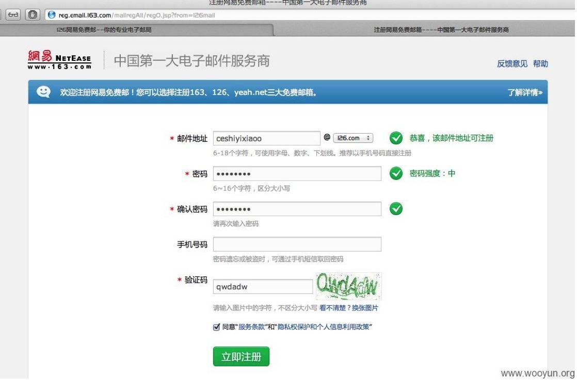Click the shield icon beside the address bar
The height and width of the screenshot is (392, 577).
tap(33, 15)
